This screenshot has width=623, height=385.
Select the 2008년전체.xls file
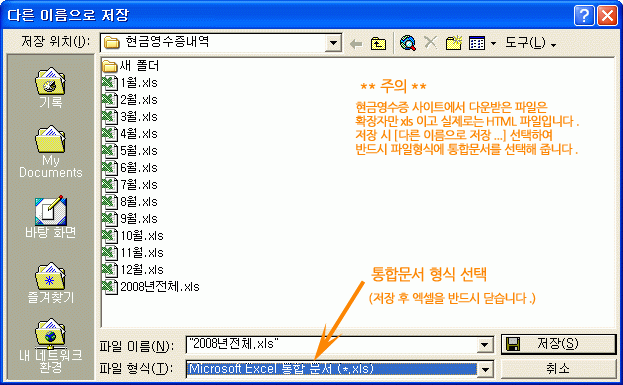click(151, 286)
